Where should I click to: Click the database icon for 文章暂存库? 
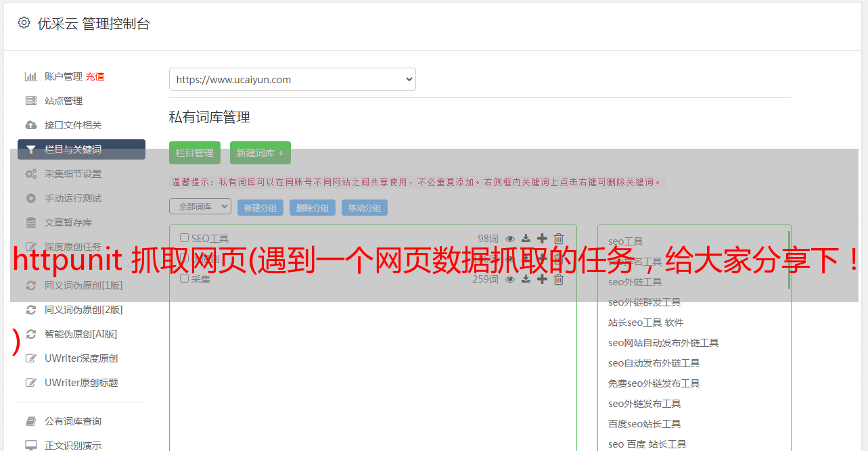(30, 222)
